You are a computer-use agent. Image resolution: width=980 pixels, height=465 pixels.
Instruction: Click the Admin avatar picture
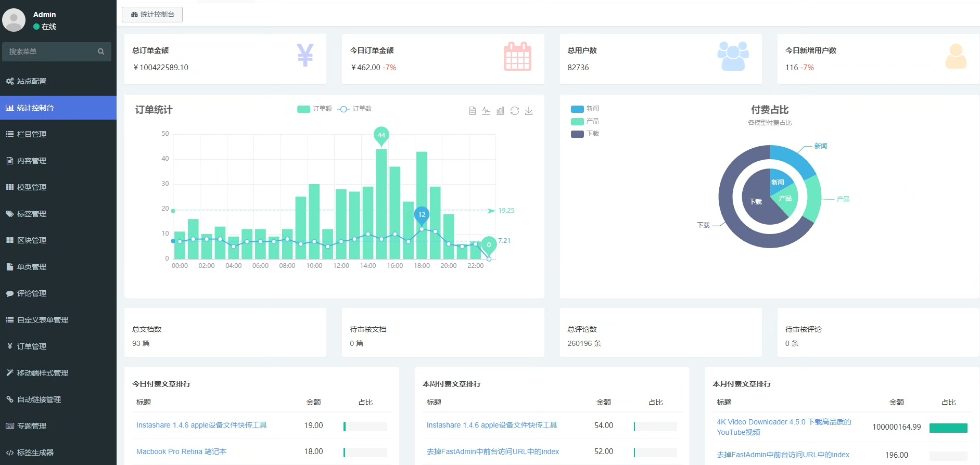click(x=14, y=20)
